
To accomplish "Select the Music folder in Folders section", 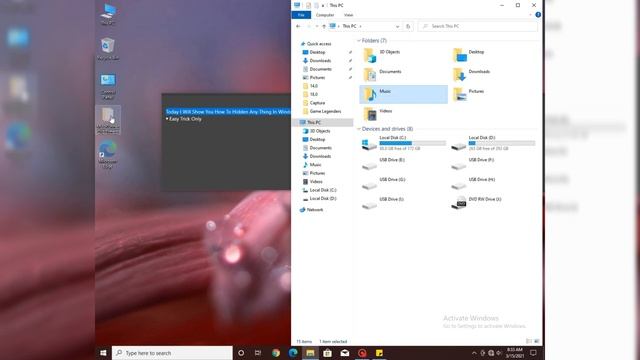I will coord(403,94).
